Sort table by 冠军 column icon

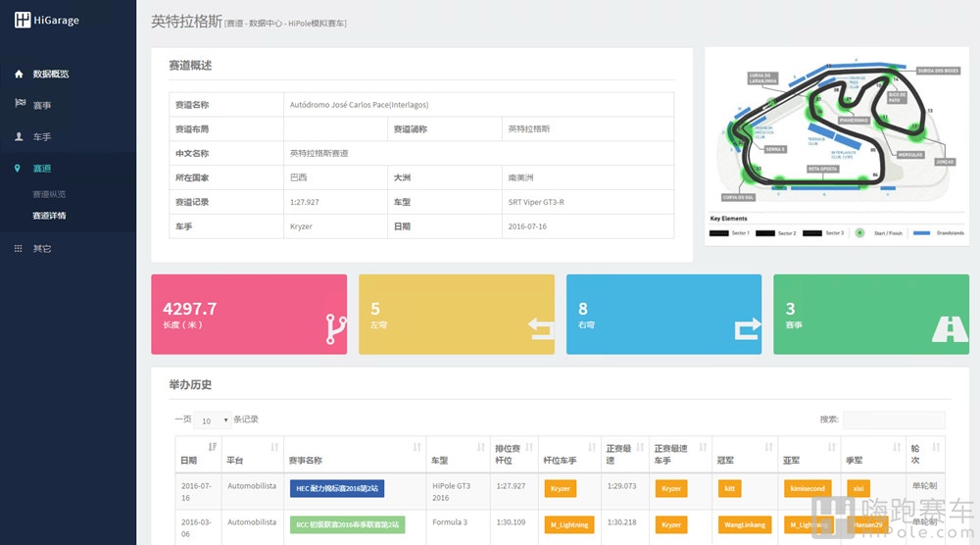click(x=768, y=447)
